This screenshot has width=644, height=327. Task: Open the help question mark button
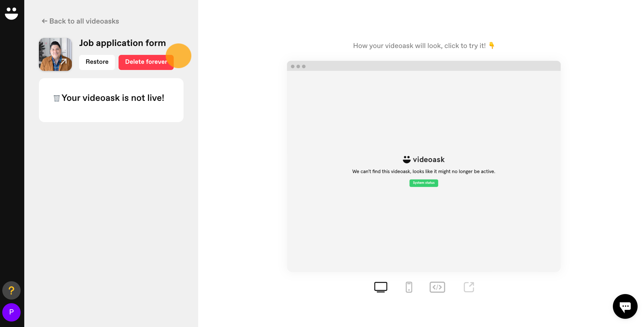(11, 290)
